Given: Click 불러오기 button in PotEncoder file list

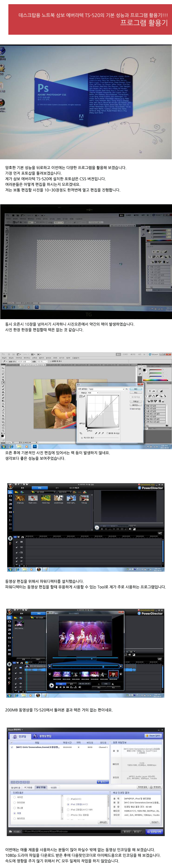Looking at the screenshot, I should [103, 782].
